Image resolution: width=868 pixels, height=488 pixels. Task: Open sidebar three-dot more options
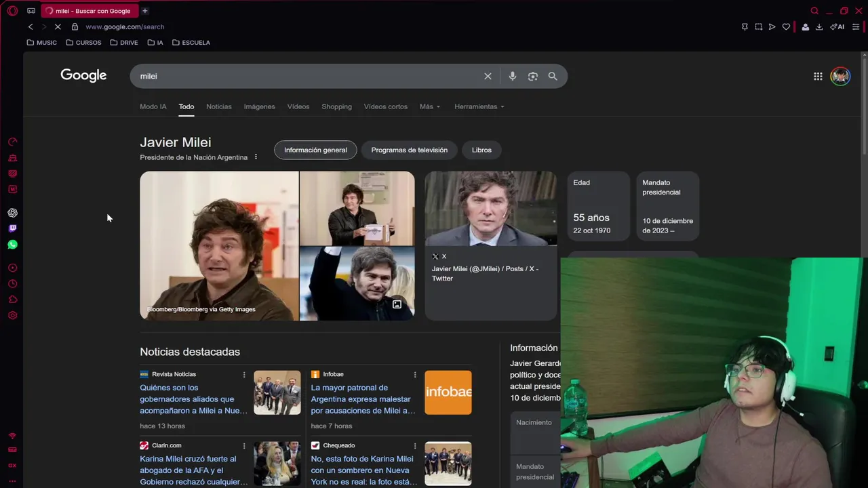click(x=12, y=481)
